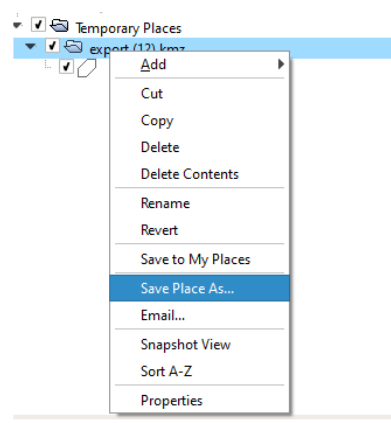Click the export (12).kmz folder icon

[x=73, y=46]
